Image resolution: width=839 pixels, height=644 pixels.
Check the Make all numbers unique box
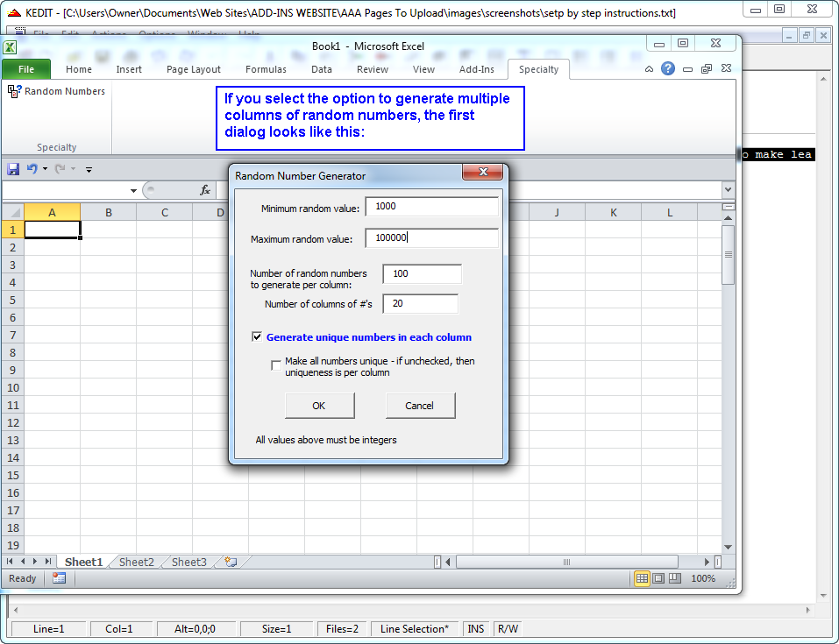(x=276, y=365)
